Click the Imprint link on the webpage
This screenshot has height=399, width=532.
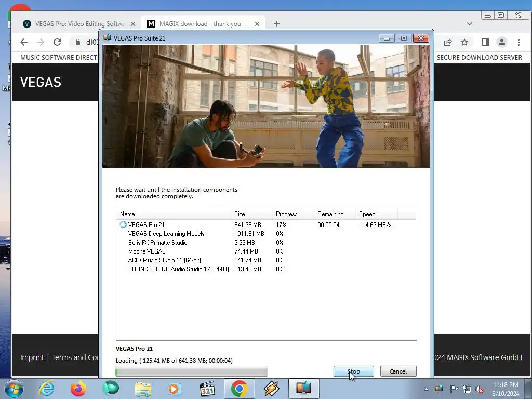coord(32,357)
